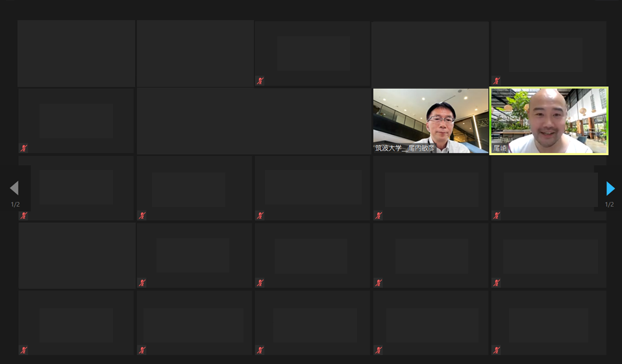Image resolution: width=622 pixels, height=364 pixels.
Task: Click the 1/2 page indicator on left
Action: (x=15, y=204)
